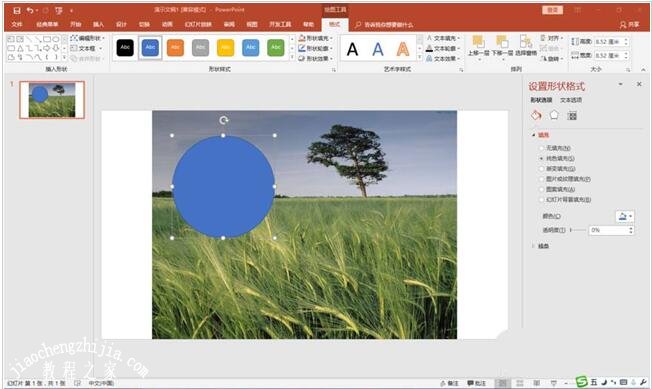
Task: Select the 纯色填充 solid fill radio button
Action: click(x=541, y=158)
